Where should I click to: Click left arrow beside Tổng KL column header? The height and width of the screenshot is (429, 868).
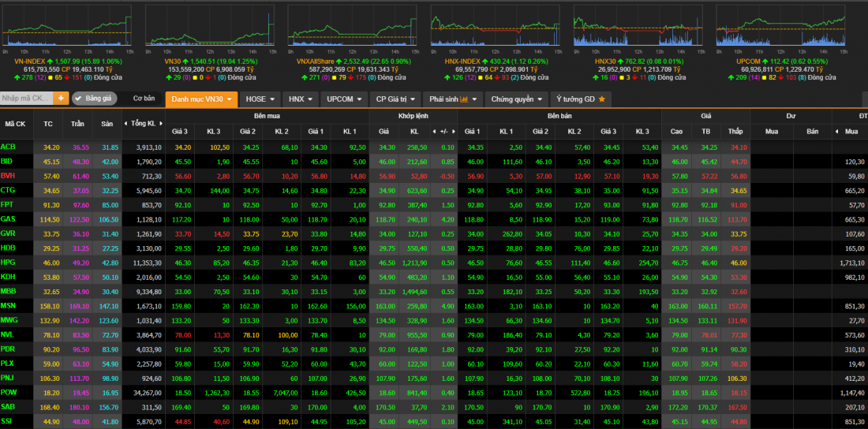[125, 124]
